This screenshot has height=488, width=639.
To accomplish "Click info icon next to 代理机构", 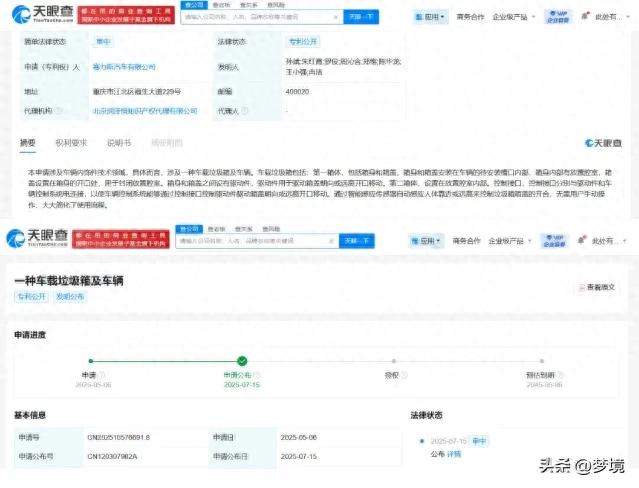I will coord(59,110).
